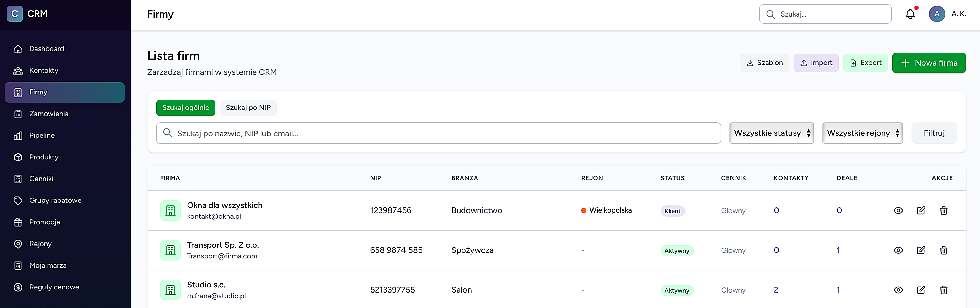Open Grupy rabatowe in sidebar
980x308 pixels.
[64, 200]
